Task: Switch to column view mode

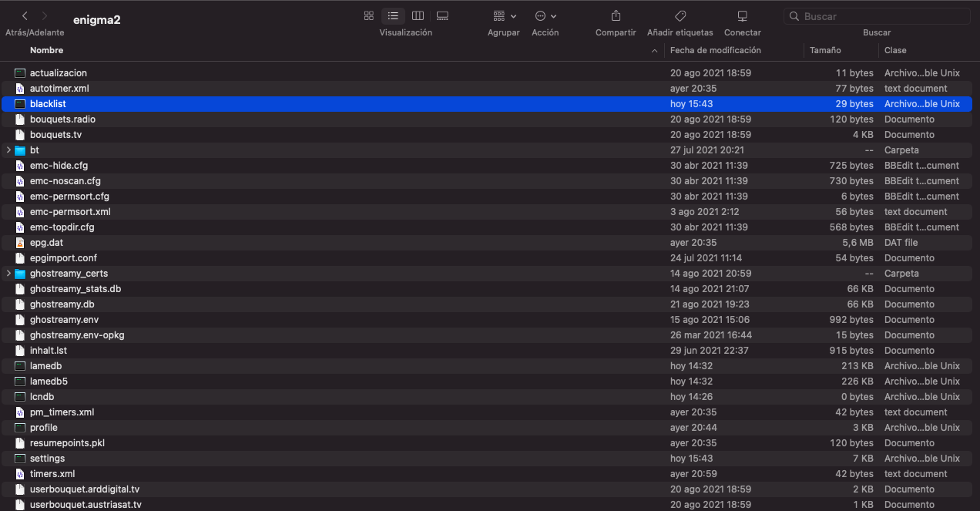Action: click(418, 16)
